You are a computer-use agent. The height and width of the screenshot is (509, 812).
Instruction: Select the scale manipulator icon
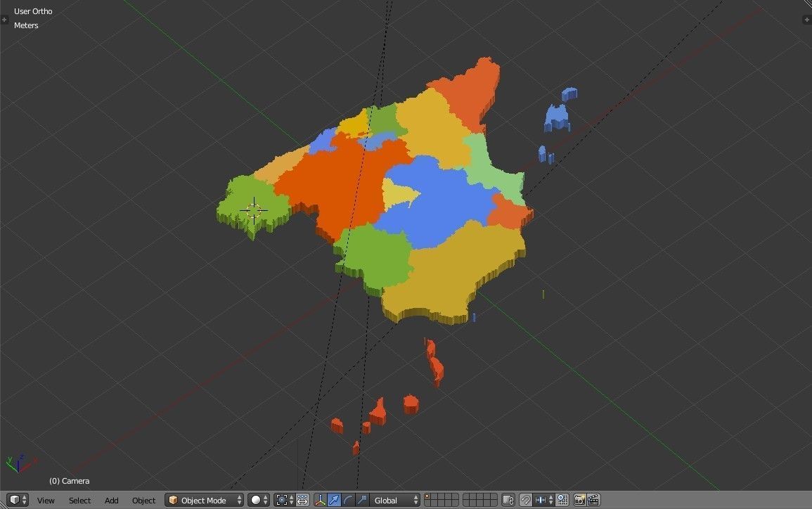pyautogui.click(x=362, y=500)
